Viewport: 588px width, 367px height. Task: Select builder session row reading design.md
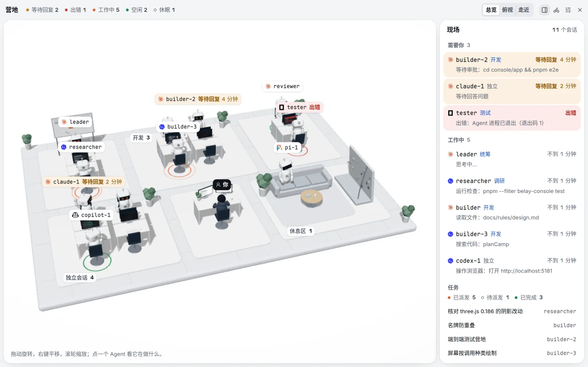512,212
